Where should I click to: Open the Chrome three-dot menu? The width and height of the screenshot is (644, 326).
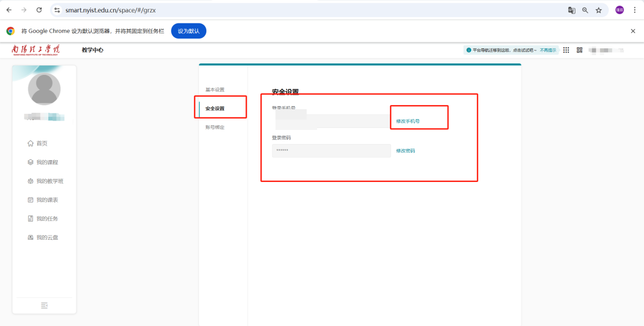pyautogui.click(x=635, y=10)
